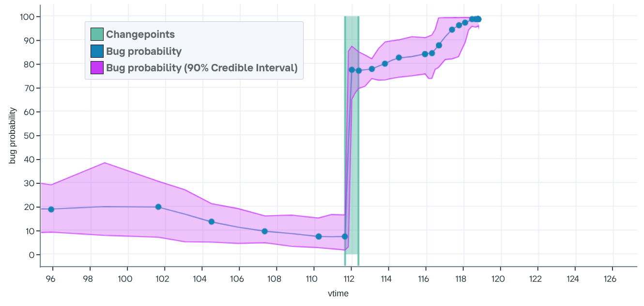Click the purple Credible Interval legend swatch
Image resolution: width=644 pixels, height=306 pixels.
click(97, 68)
